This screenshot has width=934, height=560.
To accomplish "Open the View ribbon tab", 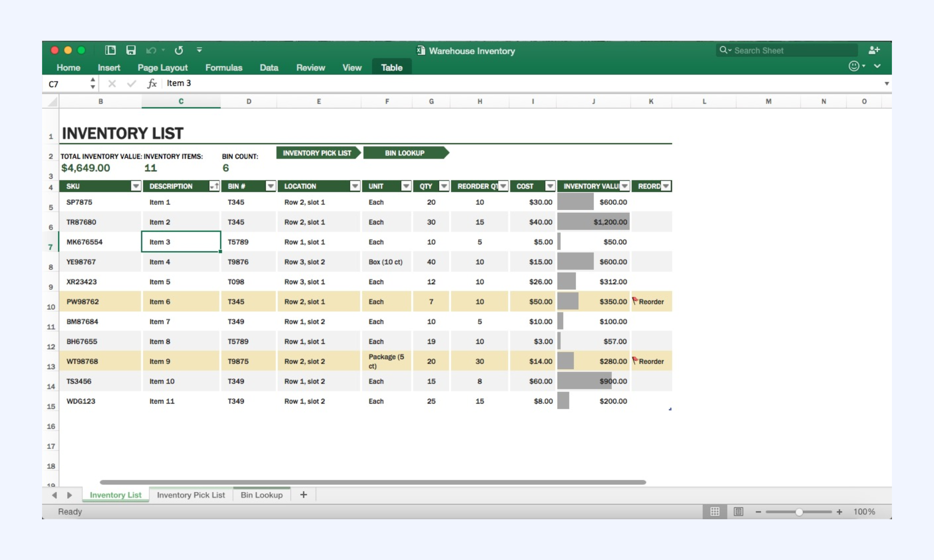I will point(352,68).
